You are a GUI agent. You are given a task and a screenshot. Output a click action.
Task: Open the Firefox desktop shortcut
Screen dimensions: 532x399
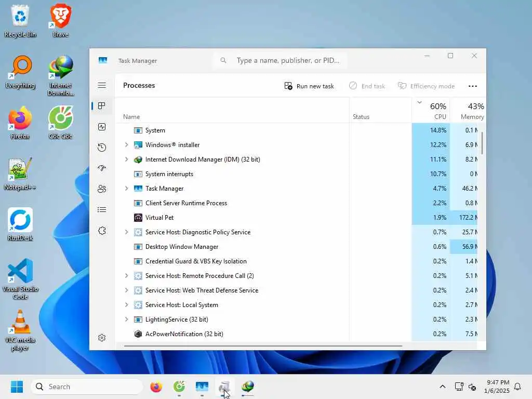pyautogui.click(x=20, y=123)
